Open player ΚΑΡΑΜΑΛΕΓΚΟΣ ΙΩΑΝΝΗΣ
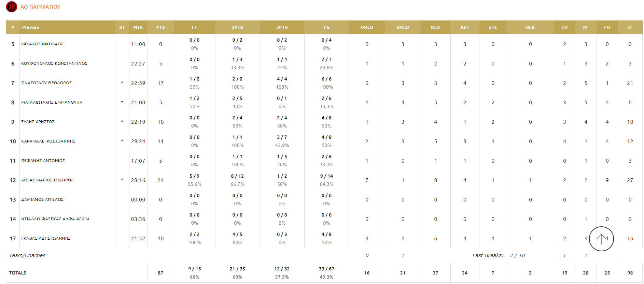644x284 pixels. [x=48, y=141]
